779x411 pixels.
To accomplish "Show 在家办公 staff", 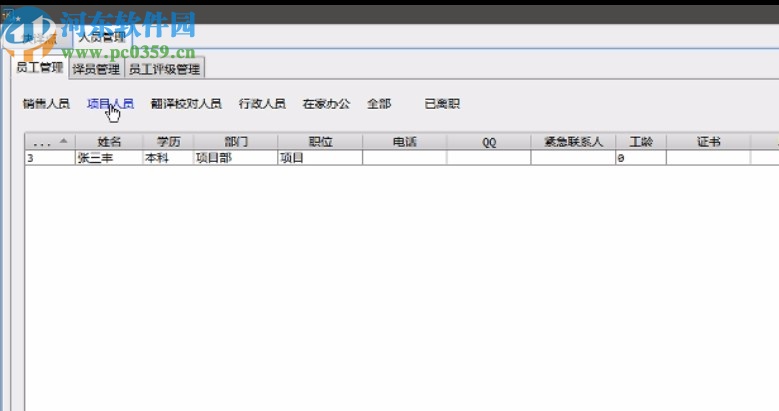I will click(x=326, y=103).
